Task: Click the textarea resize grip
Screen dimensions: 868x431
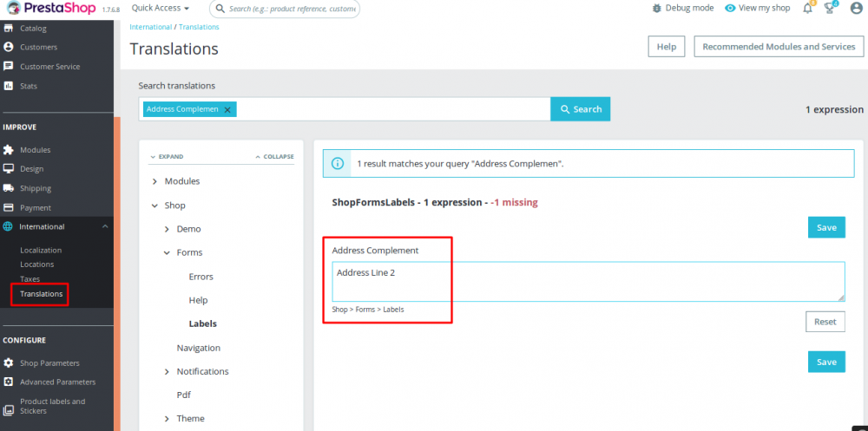Action: pos(841,297)
